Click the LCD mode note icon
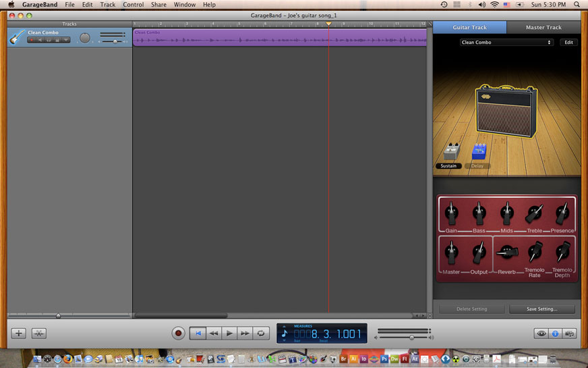The height and width of the screenshot is (368, 588). pos(284,333)
